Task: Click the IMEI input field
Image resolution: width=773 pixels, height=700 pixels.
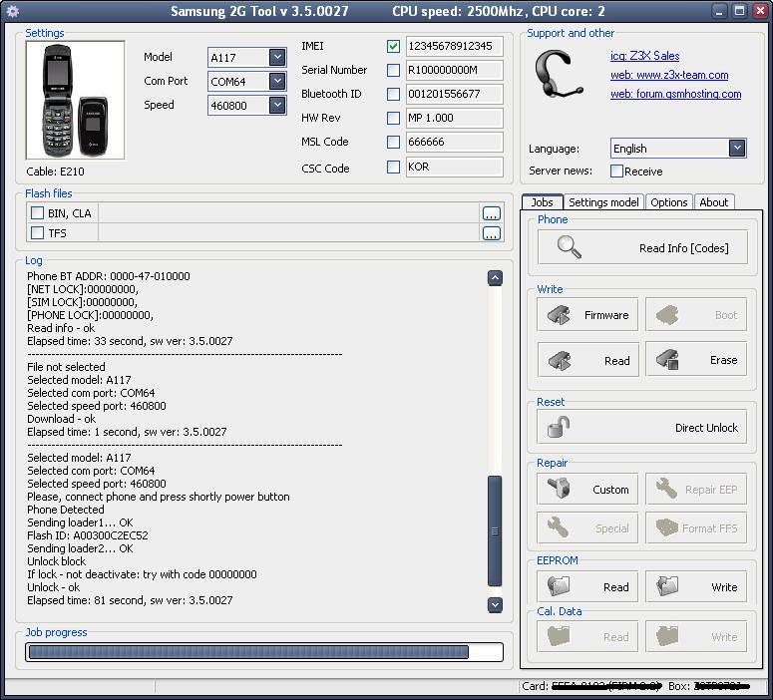Action: click(454, 46)
